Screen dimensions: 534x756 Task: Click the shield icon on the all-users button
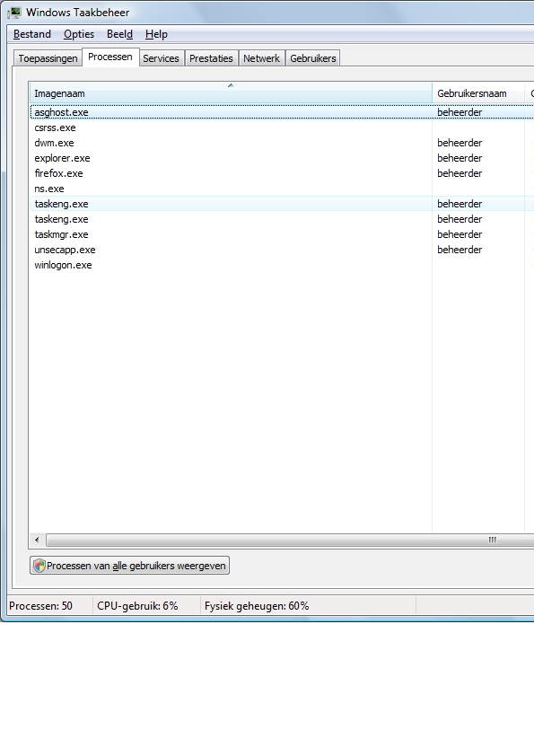click(x=39, y=566)
